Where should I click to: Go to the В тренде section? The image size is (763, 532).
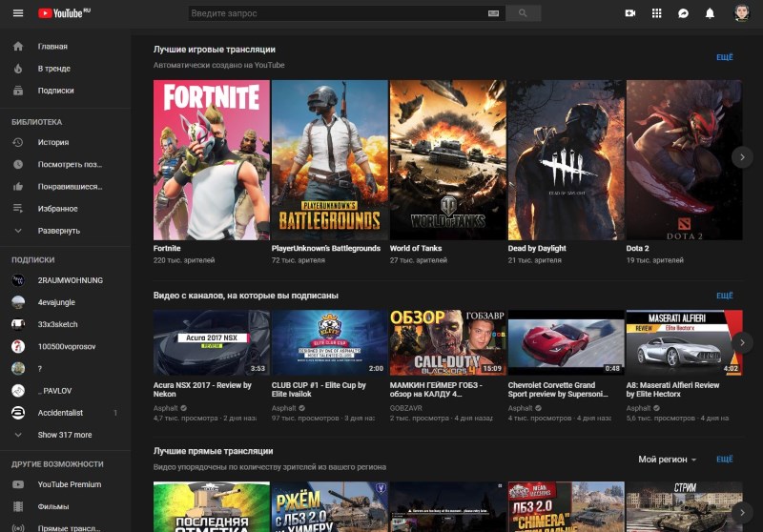coord(53,69)
